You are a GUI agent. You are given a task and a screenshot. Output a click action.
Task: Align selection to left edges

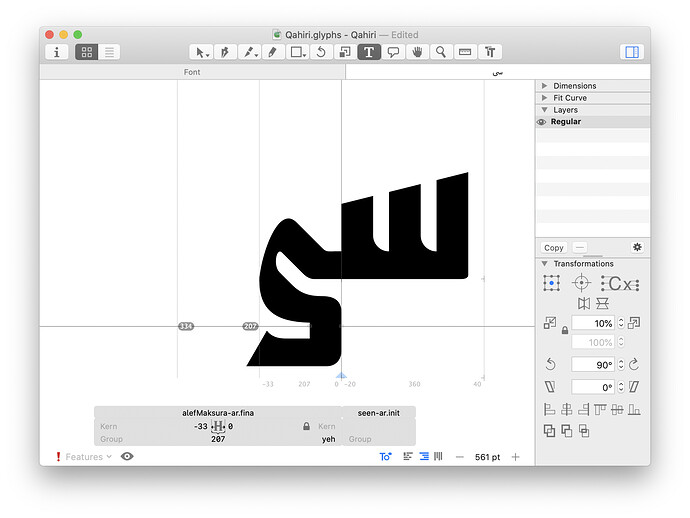[549, 410]
